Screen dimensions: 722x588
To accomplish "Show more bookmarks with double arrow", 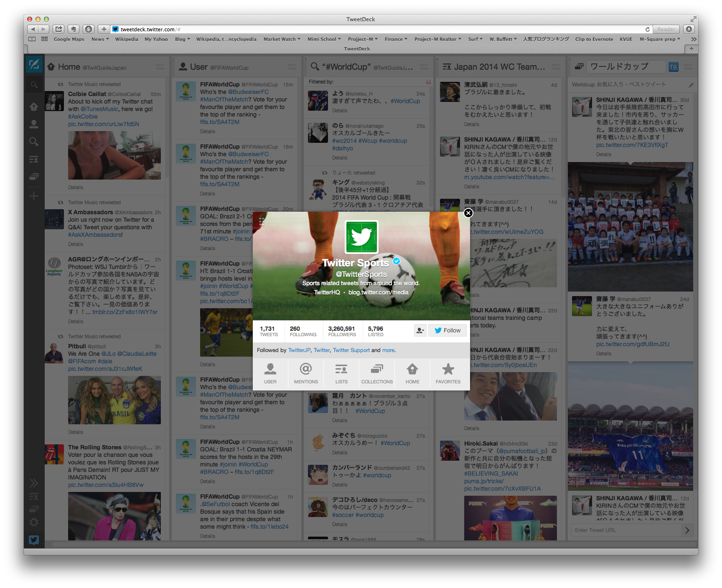I will [x=694, y=39].
